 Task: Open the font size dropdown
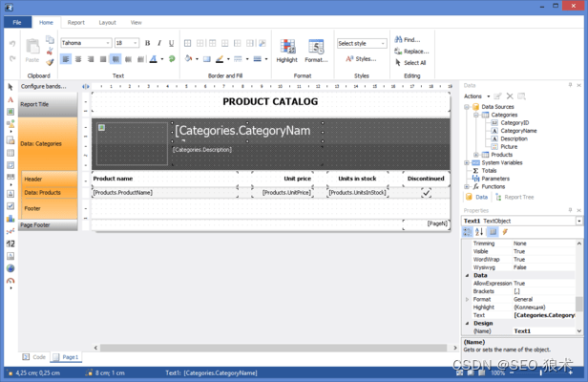pos(136,43)
